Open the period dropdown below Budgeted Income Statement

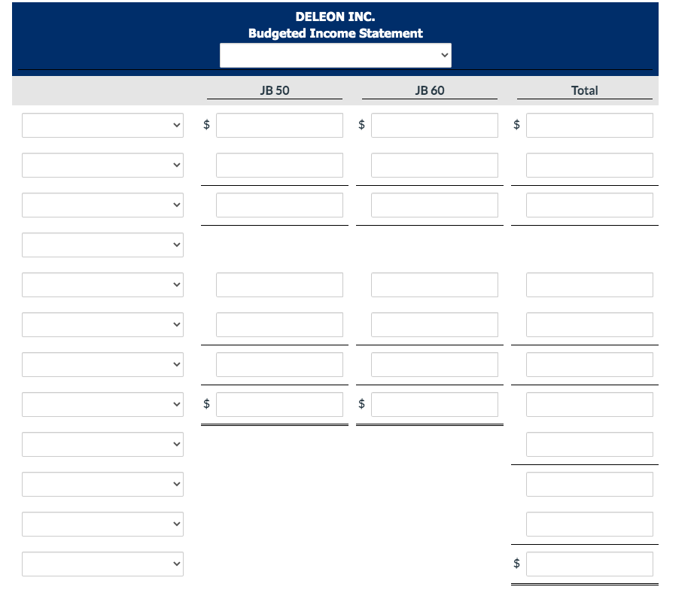pos(335,54)
